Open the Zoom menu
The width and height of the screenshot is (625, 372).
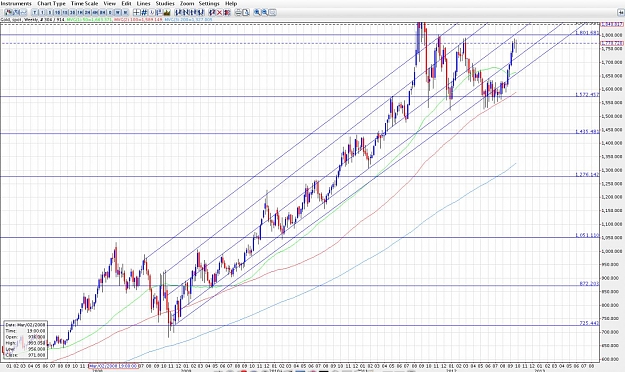click(x=187, y=3)
